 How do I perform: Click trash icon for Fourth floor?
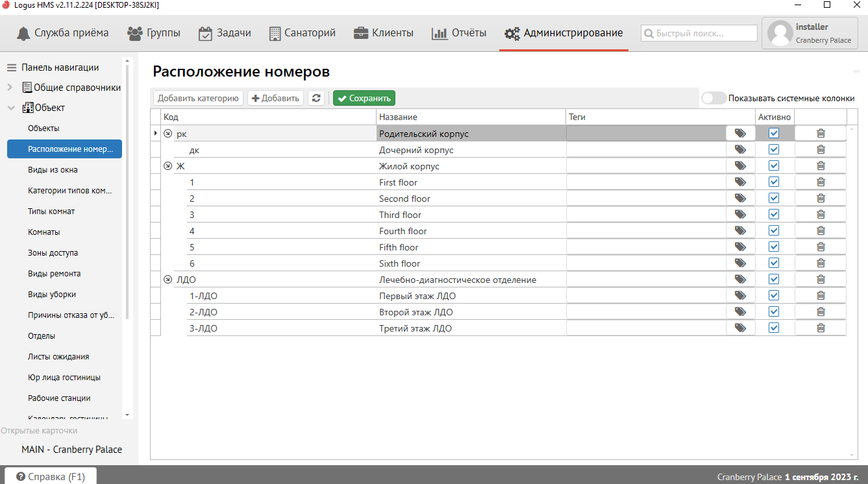pyautogui.click(x=821, y=230)
